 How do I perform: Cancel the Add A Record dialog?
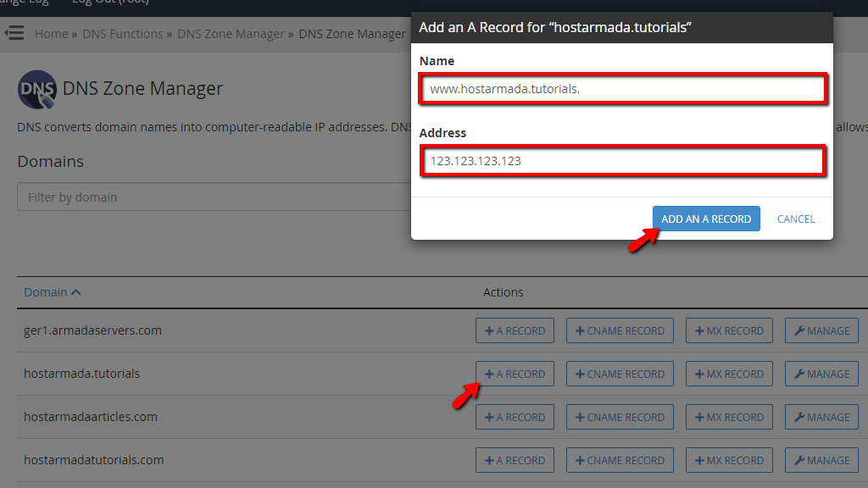[795, 219]
